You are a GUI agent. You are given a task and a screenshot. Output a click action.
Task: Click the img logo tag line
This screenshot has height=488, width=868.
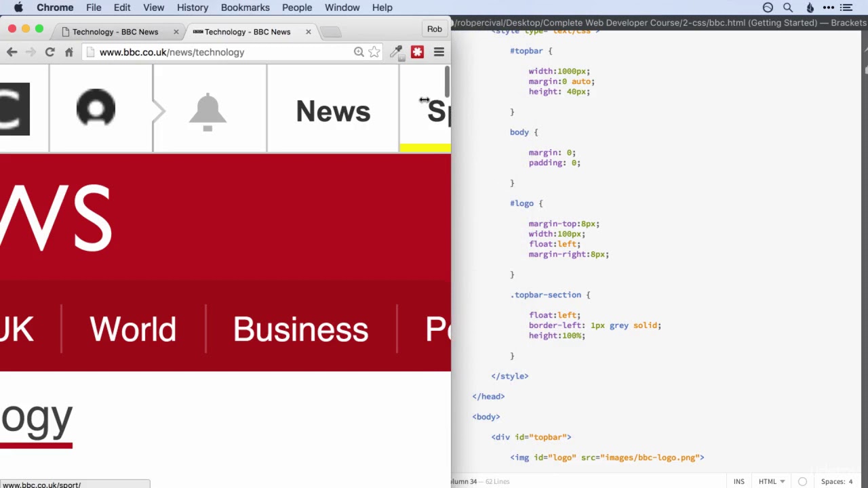[x=607, y=457]
